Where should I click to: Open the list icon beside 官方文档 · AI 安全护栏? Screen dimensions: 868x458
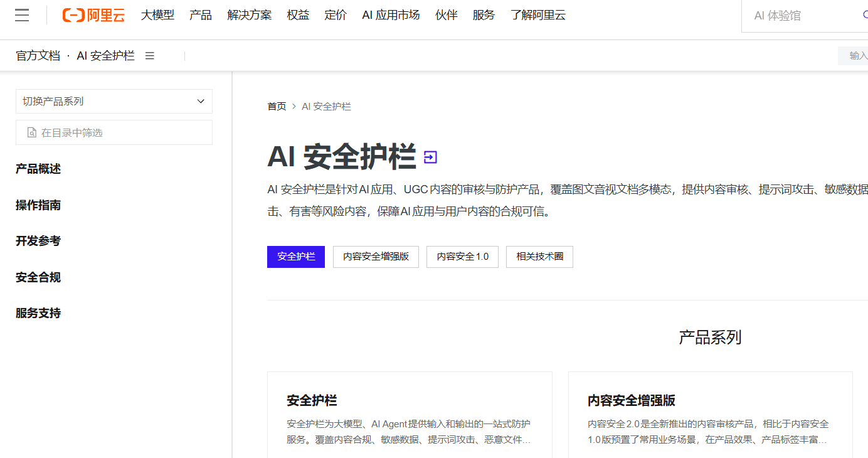pyautogui.click(x=150, y=56)
